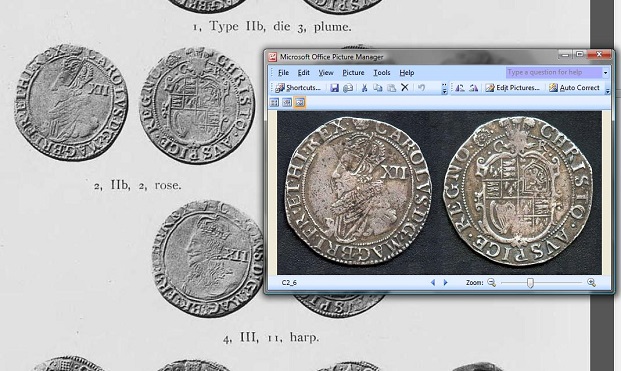Open the help question dropdown arrow
Viewport: 621px width, 371px height.
[x=605, y=73]
